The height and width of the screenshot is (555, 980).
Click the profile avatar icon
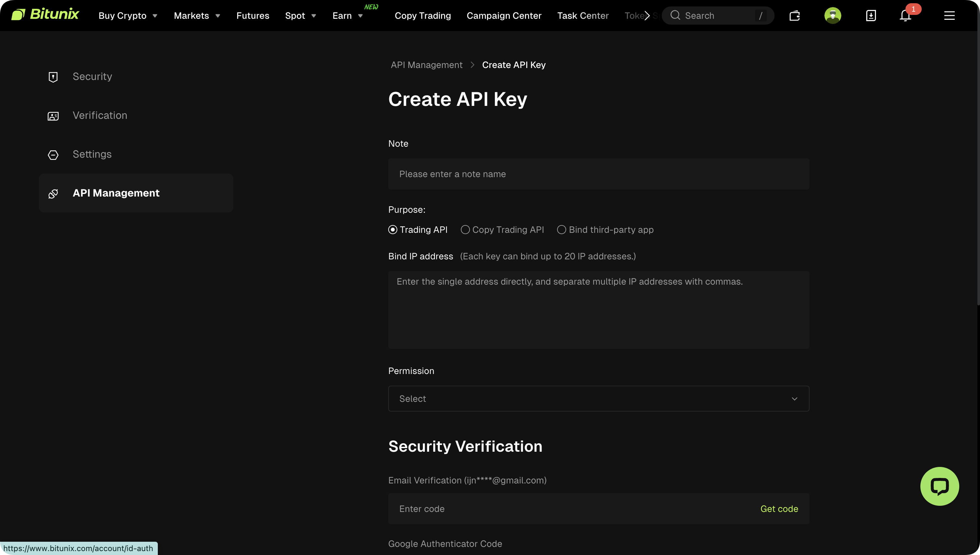833,16
